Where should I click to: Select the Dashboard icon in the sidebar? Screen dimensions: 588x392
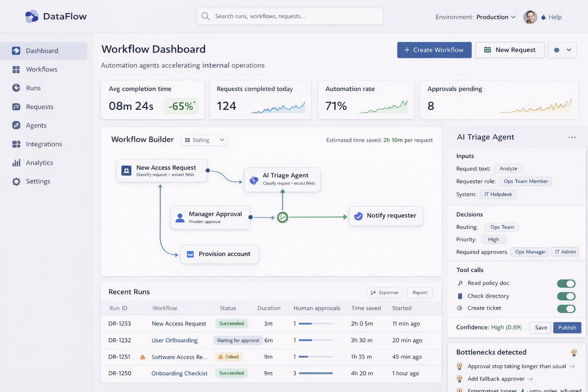tap(17, 51)
